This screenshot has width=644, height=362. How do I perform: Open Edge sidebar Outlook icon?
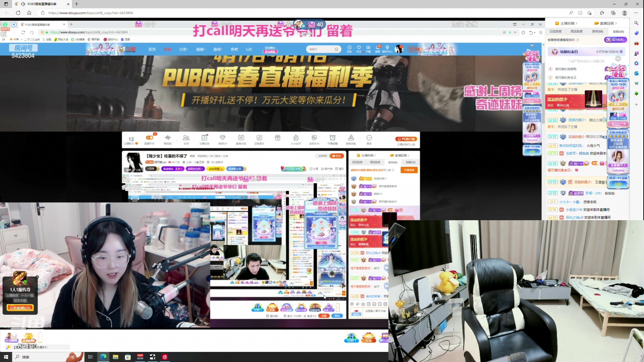coord(636,73)
